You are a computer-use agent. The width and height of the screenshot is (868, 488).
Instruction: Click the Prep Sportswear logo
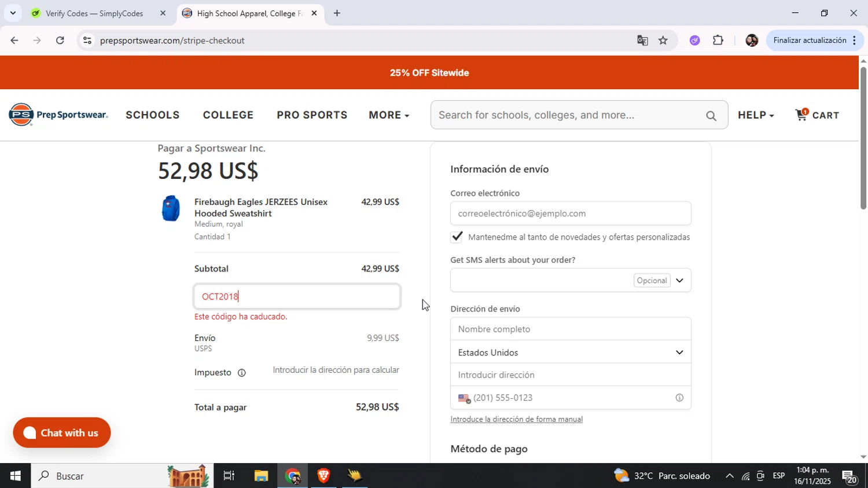tap(58, 115)
